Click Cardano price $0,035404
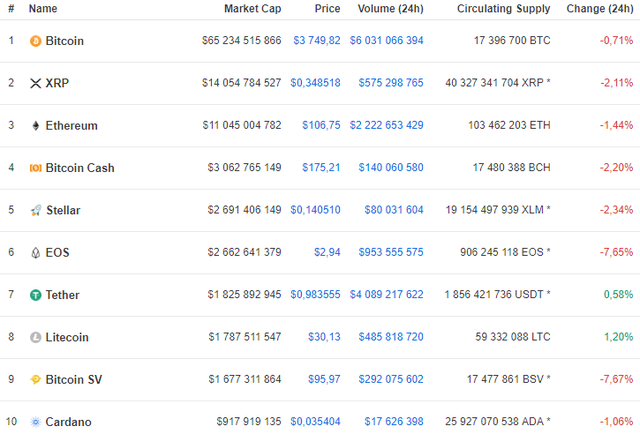Image resolution: width=640 pixels, height=434 pixels. pyautogui.click(x=316, y=421)
